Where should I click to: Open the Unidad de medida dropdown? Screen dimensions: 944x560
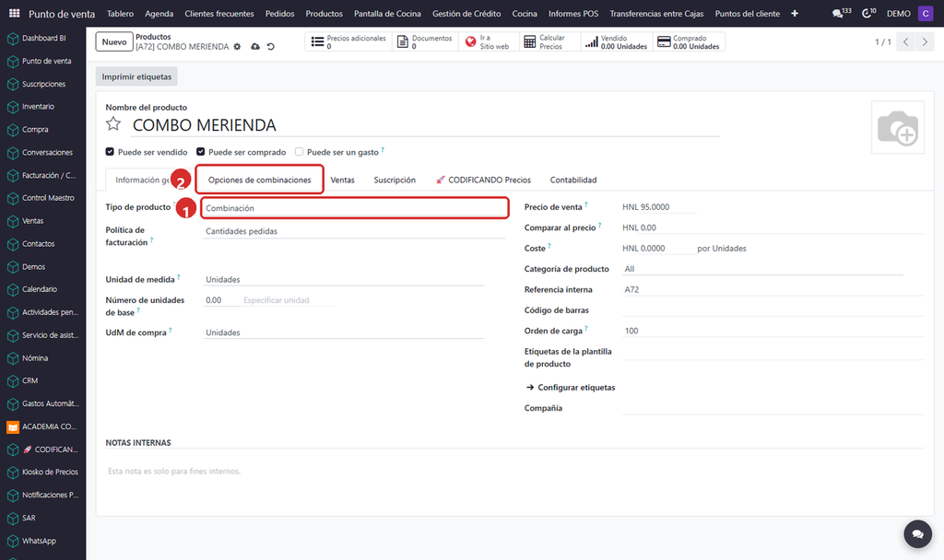(344, 280)
